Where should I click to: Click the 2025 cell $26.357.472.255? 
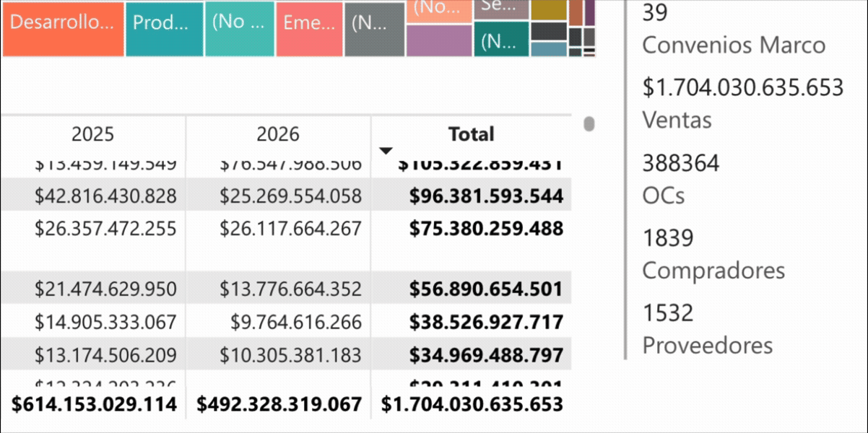[105, 229]
